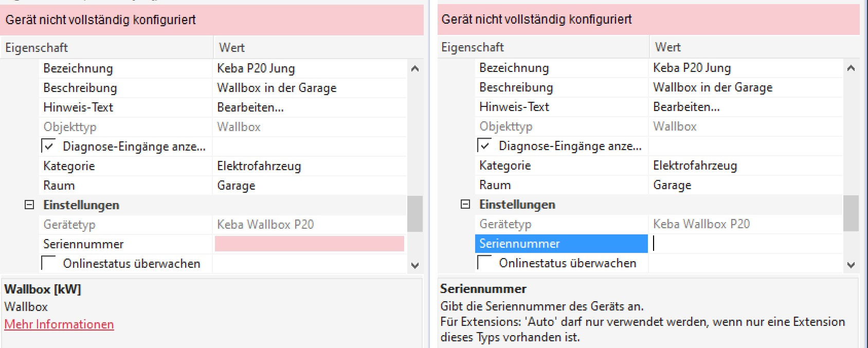Click scroll down arrow in right panel
The height and width of the screenshot is (348, 868).
click(x=851, y=265)
